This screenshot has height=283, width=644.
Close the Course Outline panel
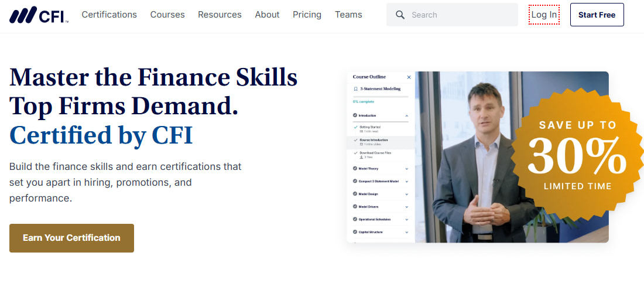click(409, 77)
